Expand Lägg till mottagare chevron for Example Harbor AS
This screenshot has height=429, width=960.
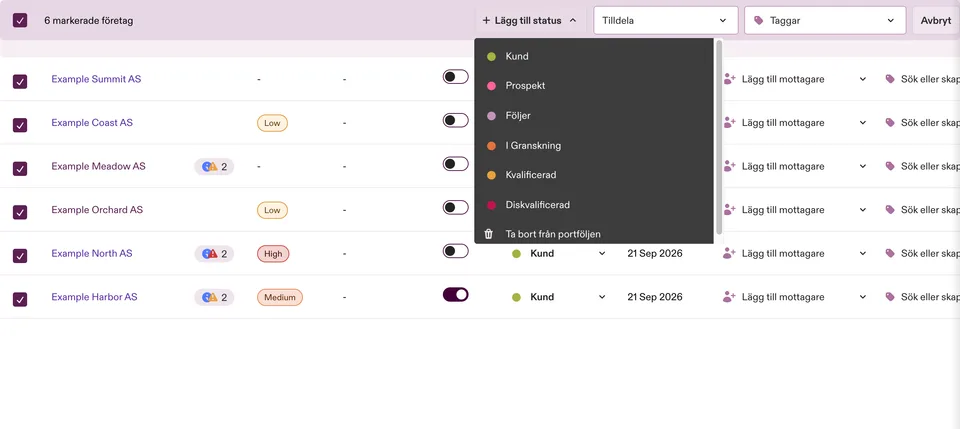[863, 297]
